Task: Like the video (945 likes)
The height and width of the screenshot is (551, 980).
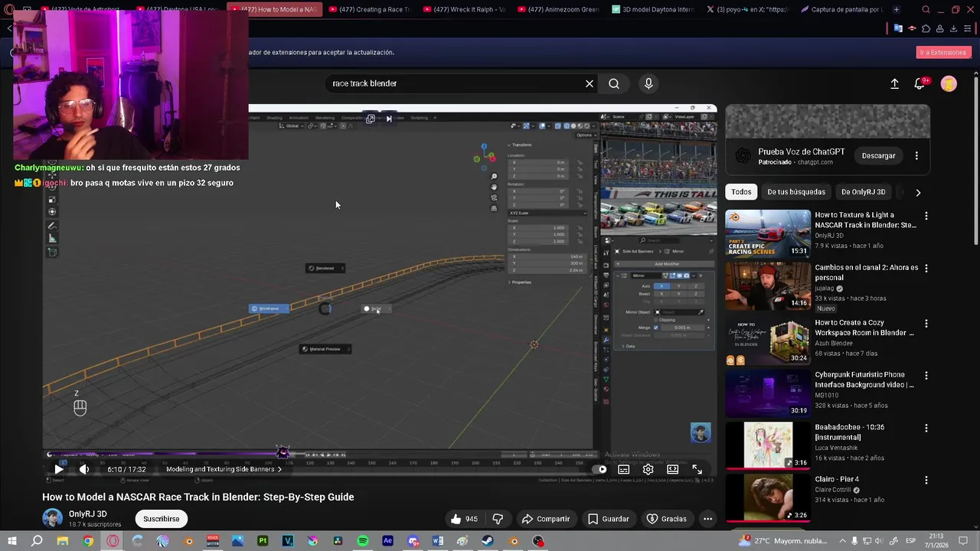Action: coord(464,519)
